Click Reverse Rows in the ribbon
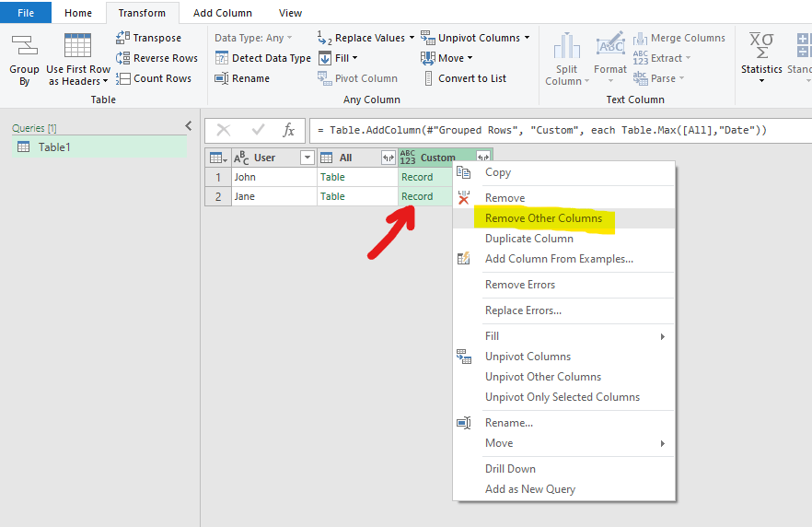The height and width of the screenshot is (527, 812). [x=157, y=58]
